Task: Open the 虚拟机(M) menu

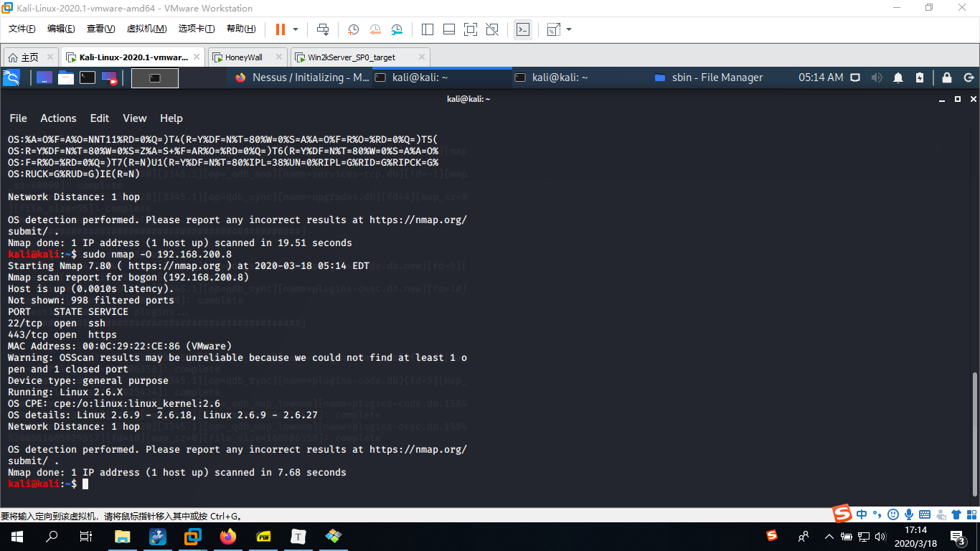Action: (146, 29)
